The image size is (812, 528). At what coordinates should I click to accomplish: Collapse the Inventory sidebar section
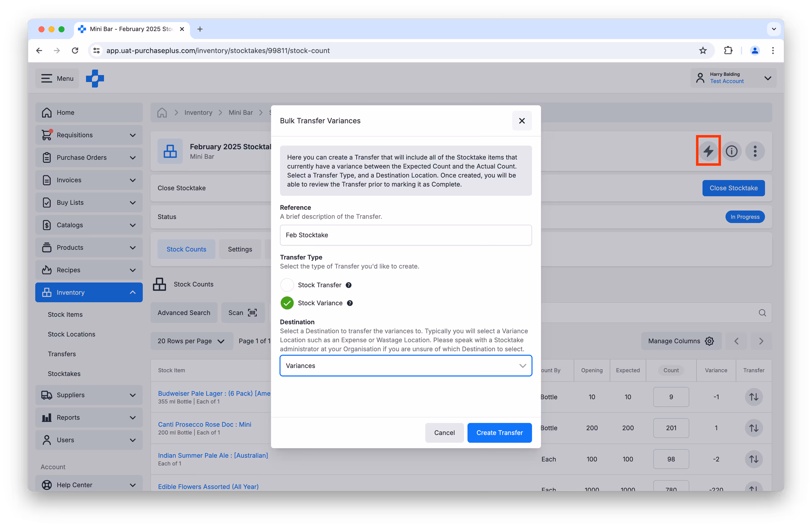(89, 293)
